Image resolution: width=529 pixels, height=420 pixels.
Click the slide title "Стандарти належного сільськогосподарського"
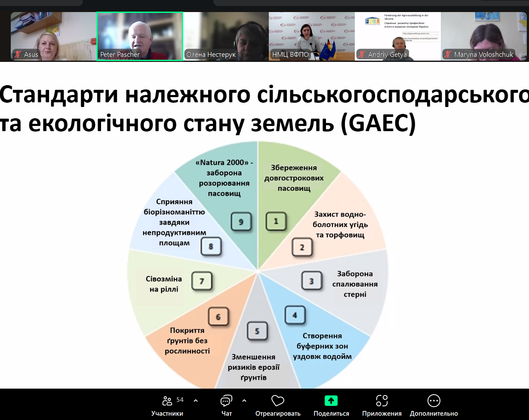click(x=264, y=95)
